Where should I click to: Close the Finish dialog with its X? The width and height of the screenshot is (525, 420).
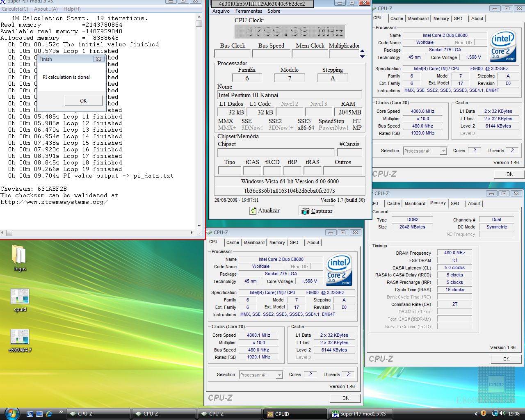click(x=98, y=59)
